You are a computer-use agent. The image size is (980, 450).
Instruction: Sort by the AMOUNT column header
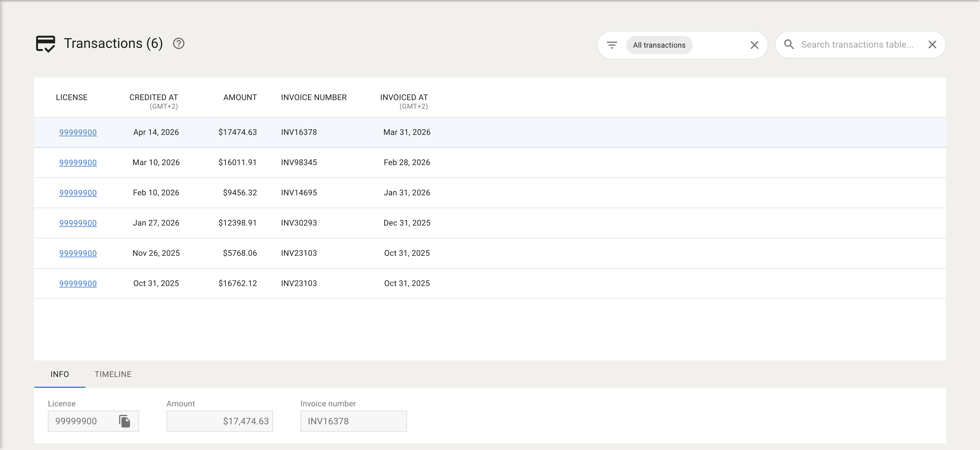tap(240, 98)
